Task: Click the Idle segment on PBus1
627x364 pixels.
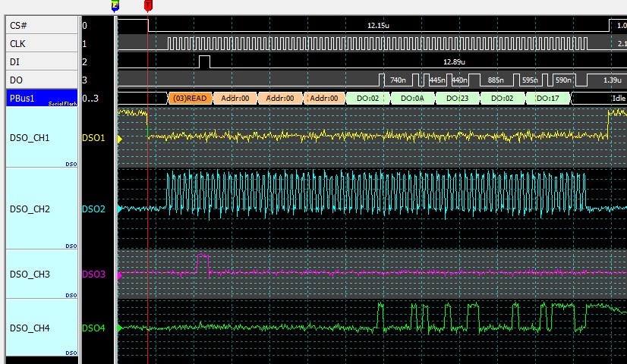Action: [600, 99]
